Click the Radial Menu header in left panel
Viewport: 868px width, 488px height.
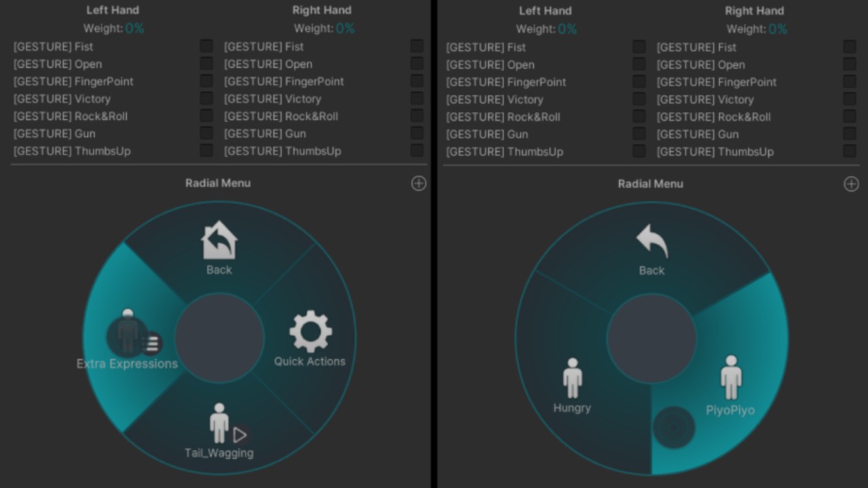tap(218, 183)
